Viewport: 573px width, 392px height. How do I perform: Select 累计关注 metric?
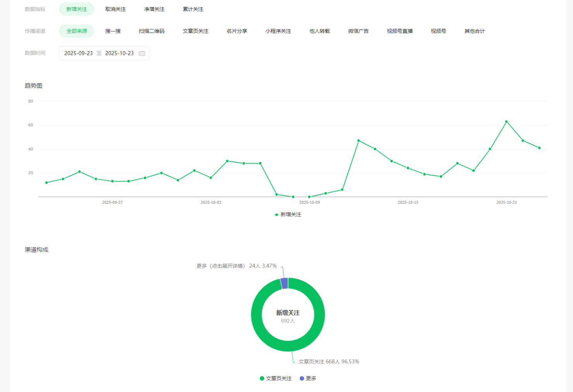click(193, 9)
